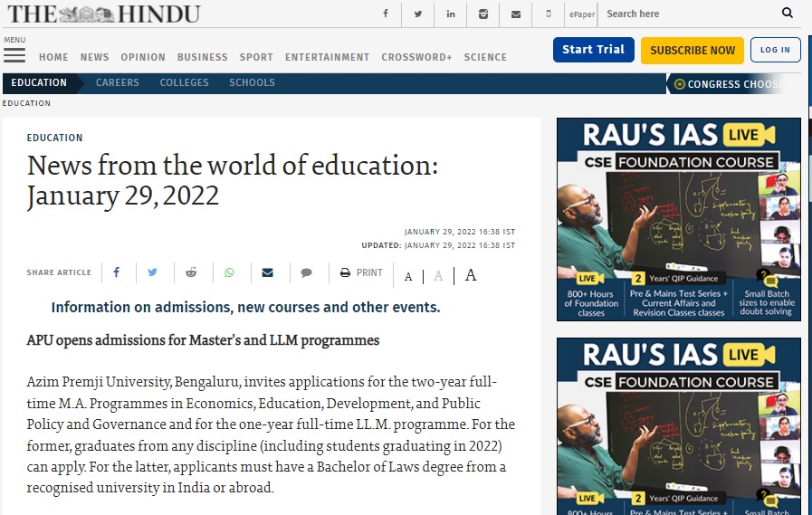Viewport: 812px width, 515px height.
Task: Click the SUBSCRIBE NOW button
Action: coord(693,50)
